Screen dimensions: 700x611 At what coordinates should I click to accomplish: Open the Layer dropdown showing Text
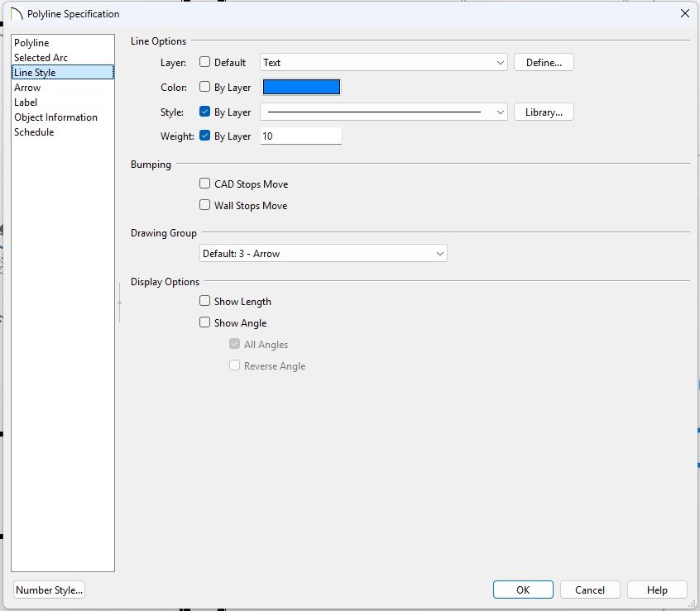pos(384,63)
